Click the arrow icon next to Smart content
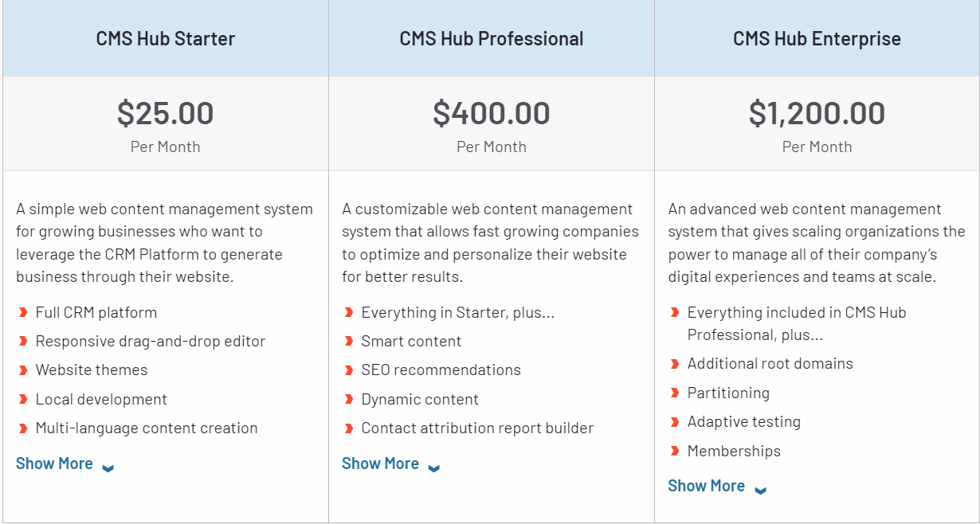The height and width of the screenshot is (524, 980). (x=351, y=341)
